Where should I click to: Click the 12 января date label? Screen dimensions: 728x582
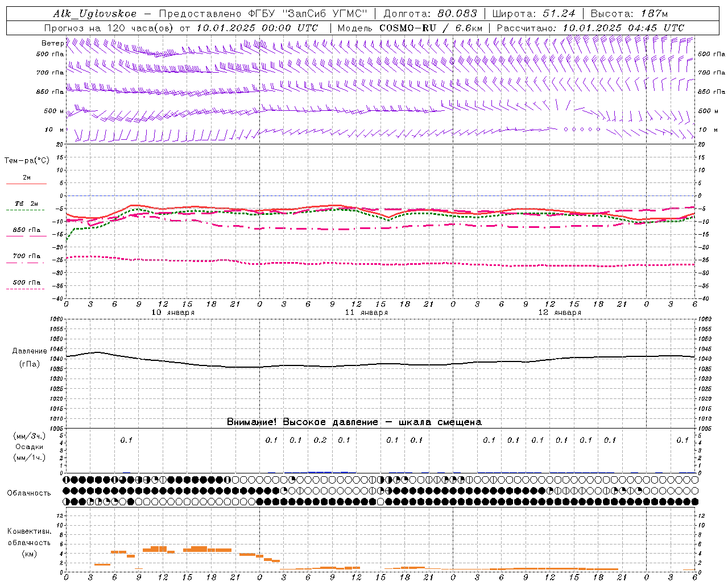point(560,313)
